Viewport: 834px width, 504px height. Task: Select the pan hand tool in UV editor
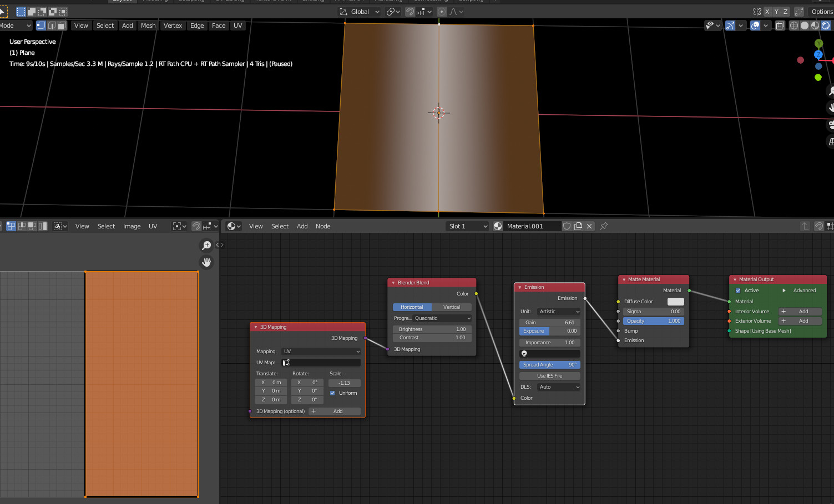206,262
